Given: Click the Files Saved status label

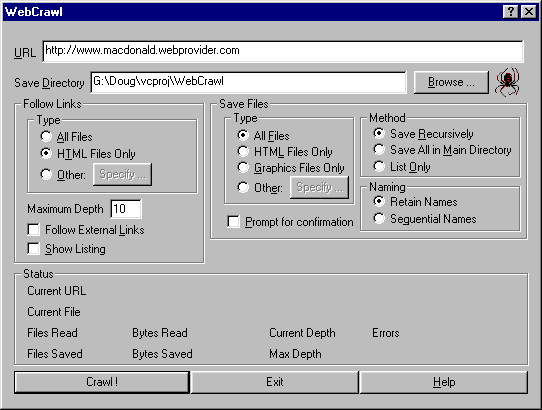Looking at the screenshot, I should coord(55,354).
